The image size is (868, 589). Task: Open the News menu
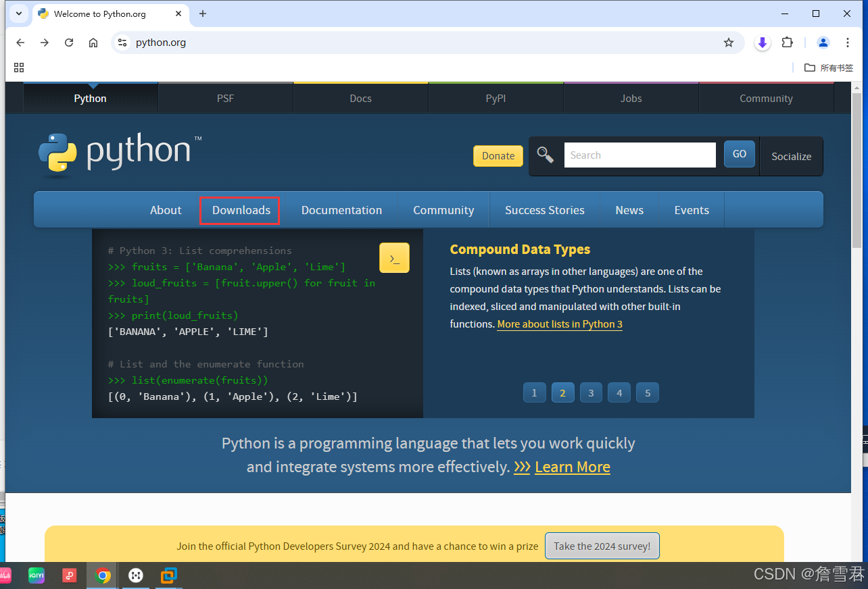[629, 210]
